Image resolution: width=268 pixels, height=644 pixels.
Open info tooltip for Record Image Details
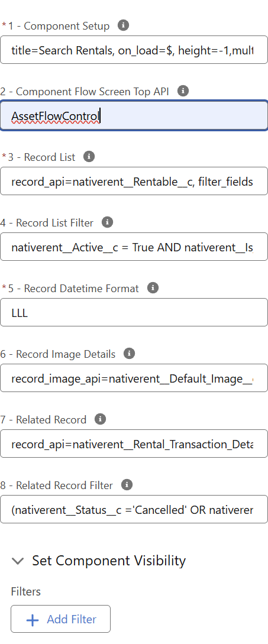click(129, 354)
